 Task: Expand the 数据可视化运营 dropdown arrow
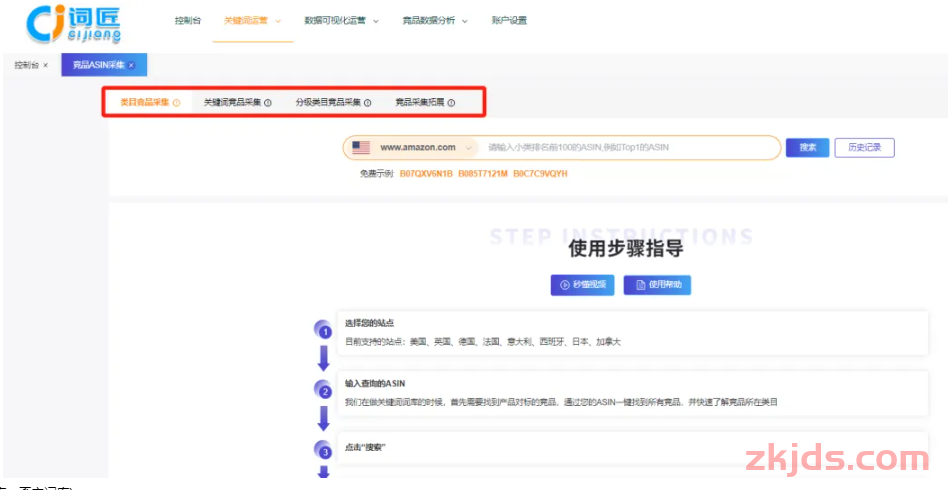375,21
